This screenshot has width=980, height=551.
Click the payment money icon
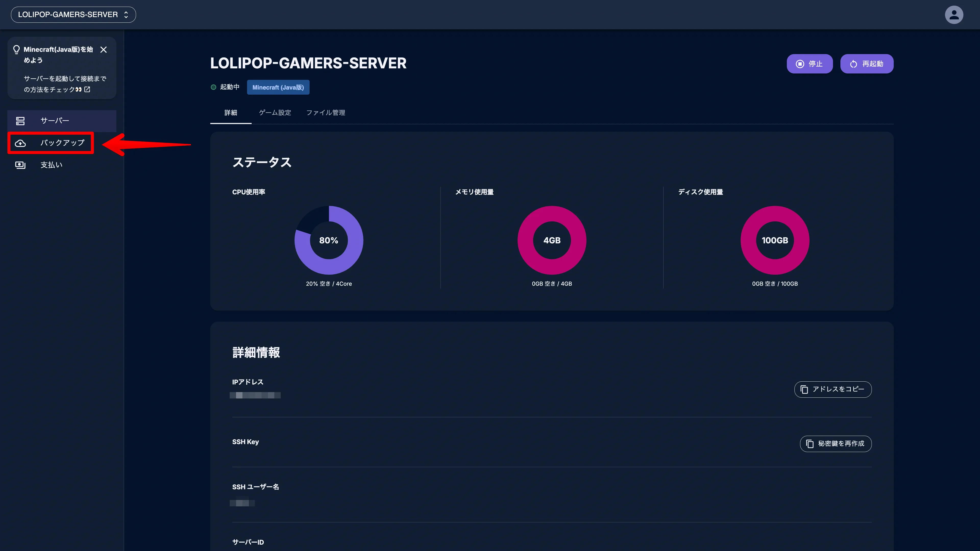tap(20, 165)
